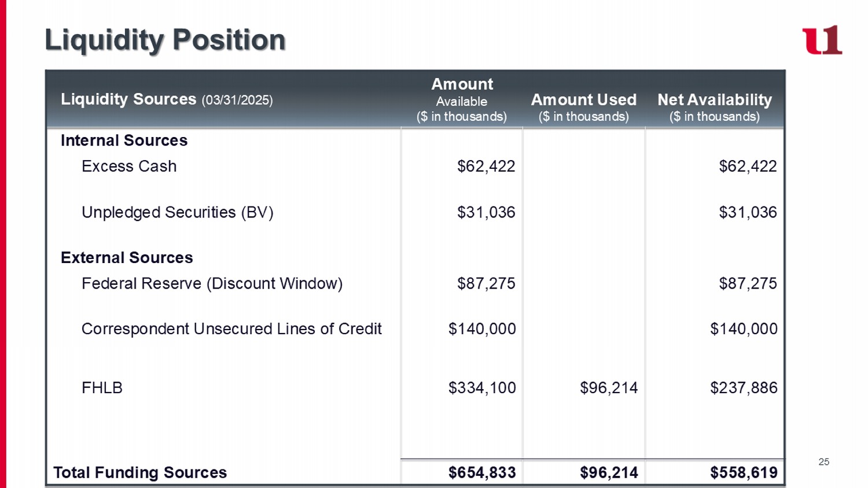Select the Liquidity Sources header label
The height and width of the screenshot is (488, 868).
point(128,99)
